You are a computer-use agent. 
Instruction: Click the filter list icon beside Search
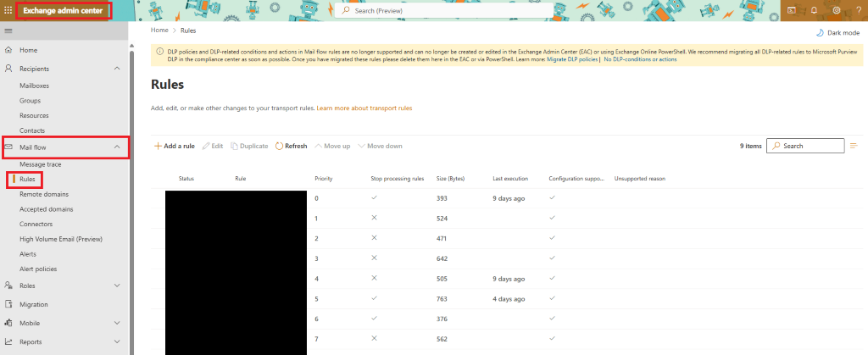click(853, 146)
